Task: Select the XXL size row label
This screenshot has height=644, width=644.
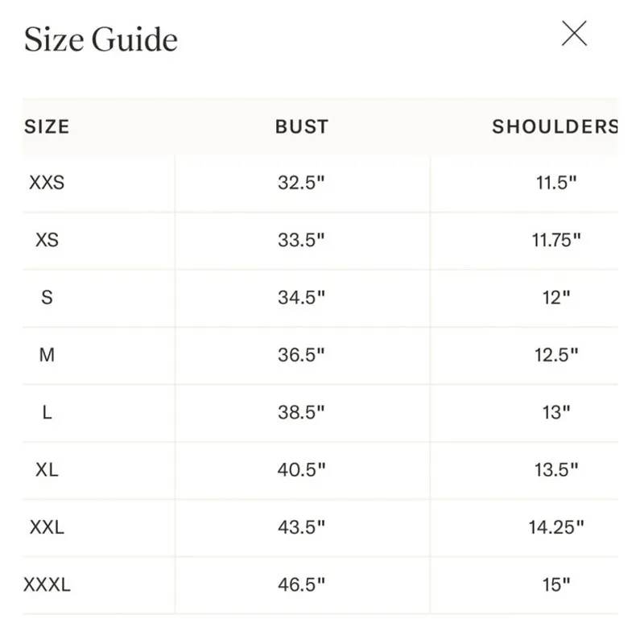Action: pos(47,527)
